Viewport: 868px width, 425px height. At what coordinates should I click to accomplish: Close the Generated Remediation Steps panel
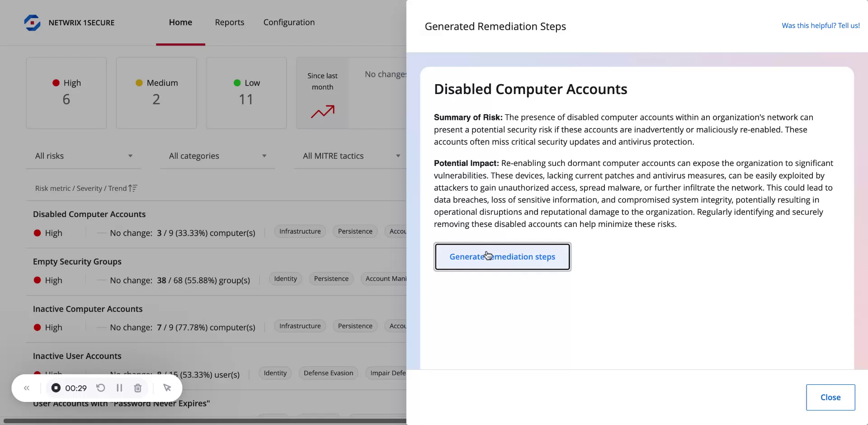(x=830, y=397)
